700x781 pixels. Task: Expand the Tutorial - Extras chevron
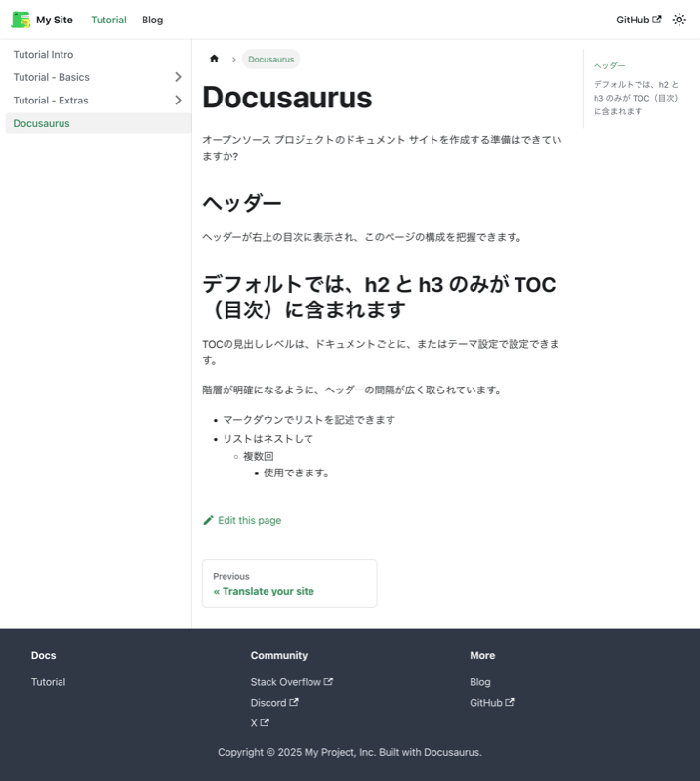click(178, 101)
